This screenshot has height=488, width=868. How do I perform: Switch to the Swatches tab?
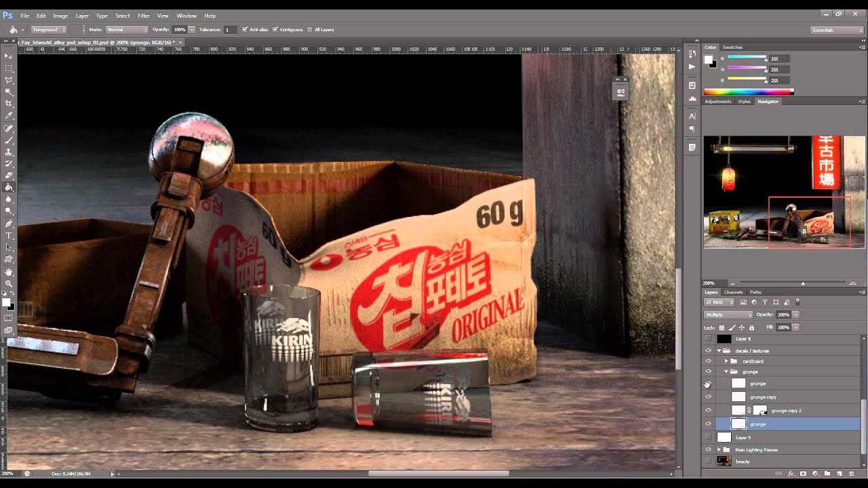click(732, 47)
